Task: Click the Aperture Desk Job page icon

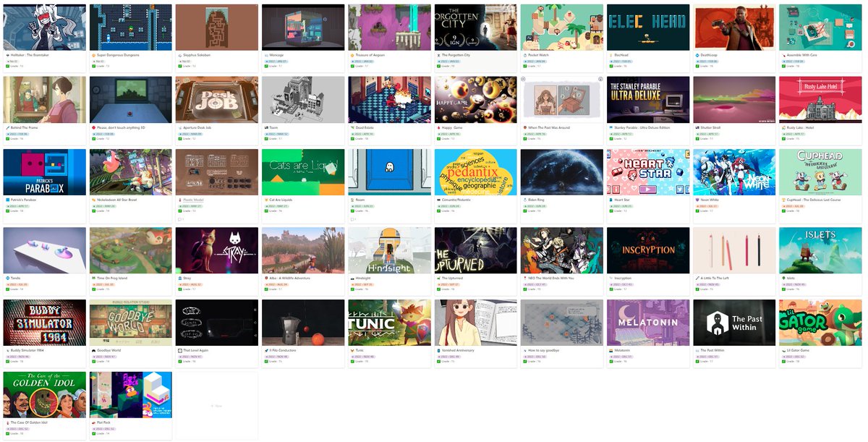Action: (x=179, y=127)
